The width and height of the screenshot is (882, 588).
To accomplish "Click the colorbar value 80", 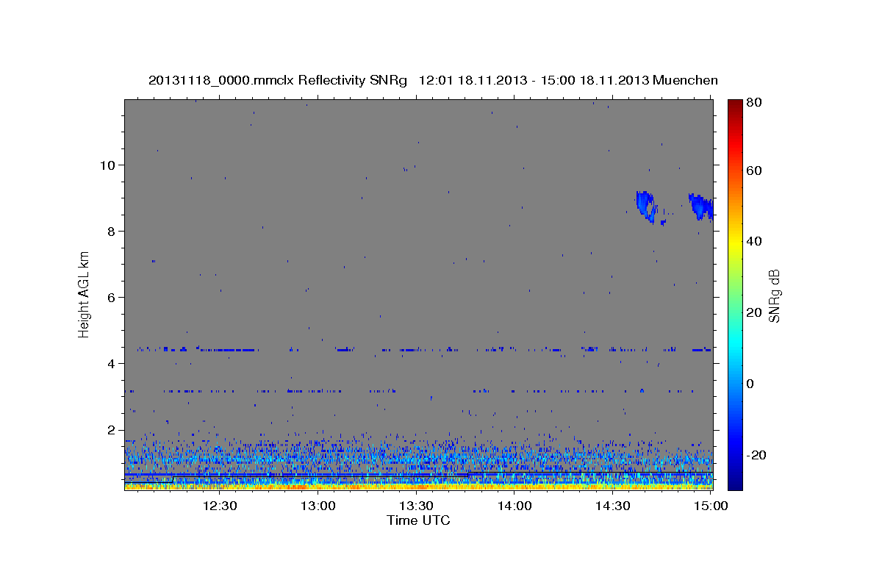I will (756, 102).
